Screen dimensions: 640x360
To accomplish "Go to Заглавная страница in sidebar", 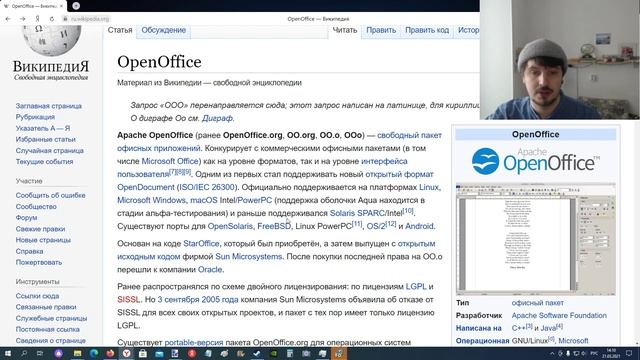I will click(x=49, y=106).
